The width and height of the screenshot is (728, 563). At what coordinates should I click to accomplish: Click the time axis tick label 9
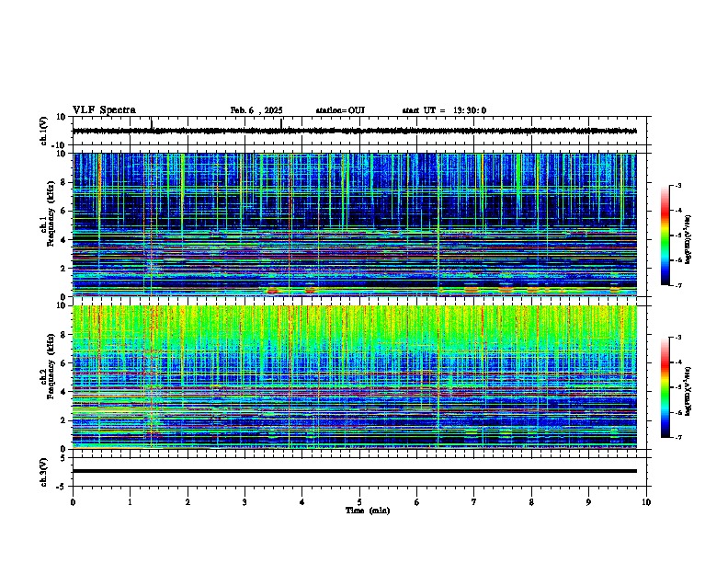588,501
